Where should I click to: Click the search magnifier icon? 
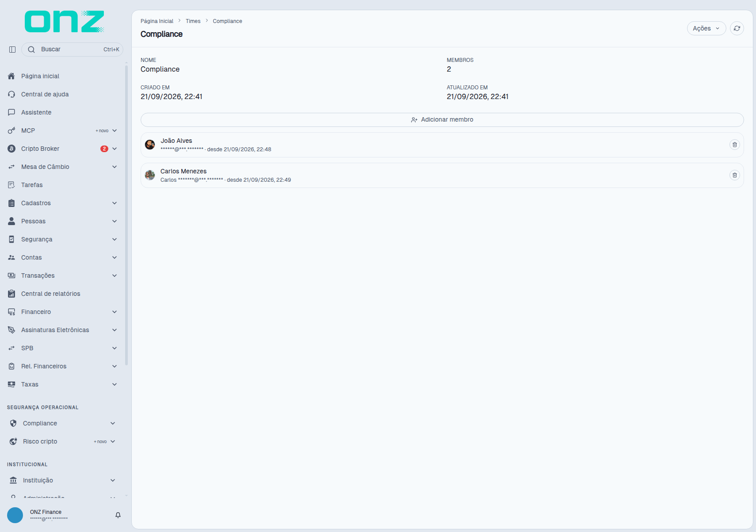[31, 50]
